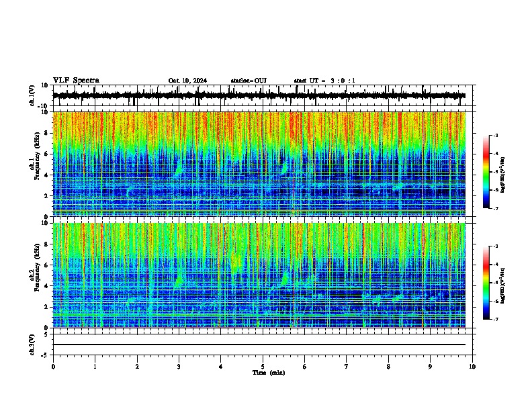Viewport: 532px width, 411px height.
Task: Click time axis tick label '2'
Action: pyautogui.click(x=137, y=367)
